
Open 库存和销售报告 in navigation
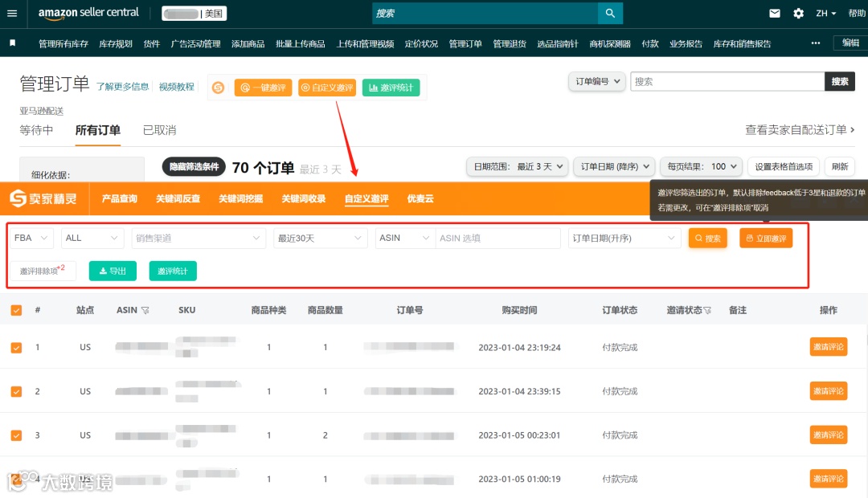point(742,43)
